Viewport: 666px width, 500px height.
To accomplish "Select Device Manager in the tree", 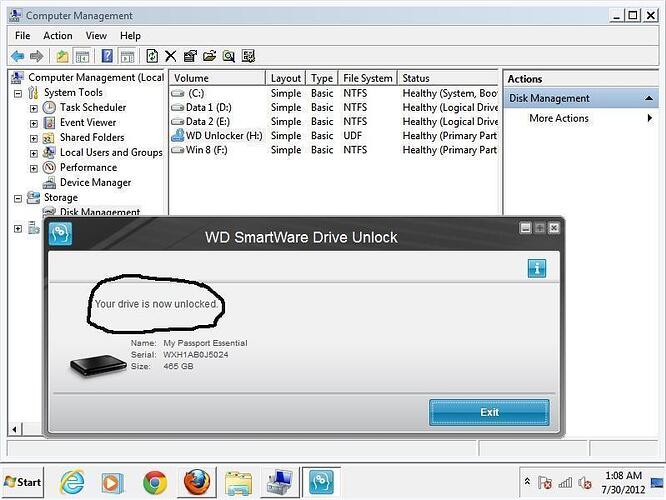I will (x=95, y=183).
